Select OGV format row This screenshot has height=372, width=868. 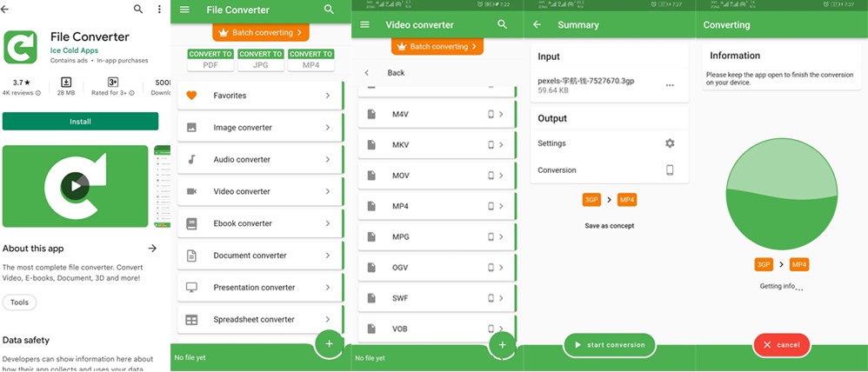pyautogui.click(x=437, y=268)
